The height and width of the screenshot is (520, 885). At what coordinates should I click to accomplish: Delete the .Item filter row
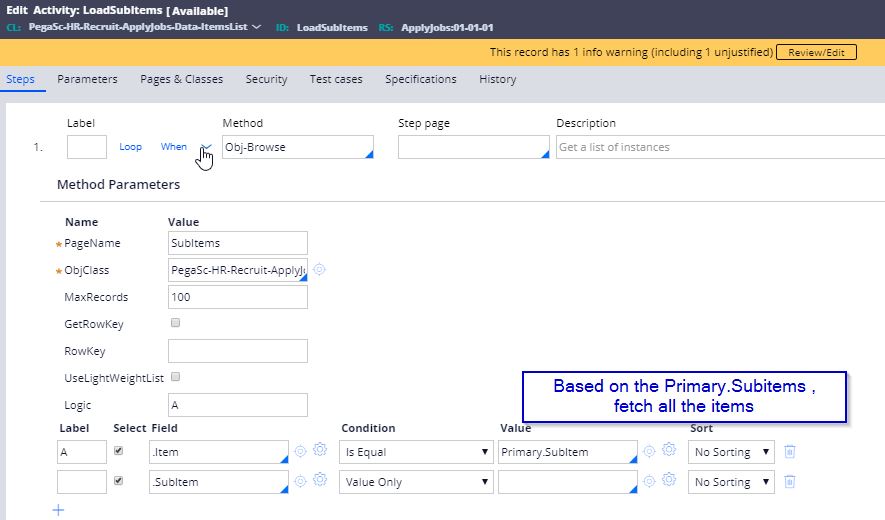(x=790, y=452)
